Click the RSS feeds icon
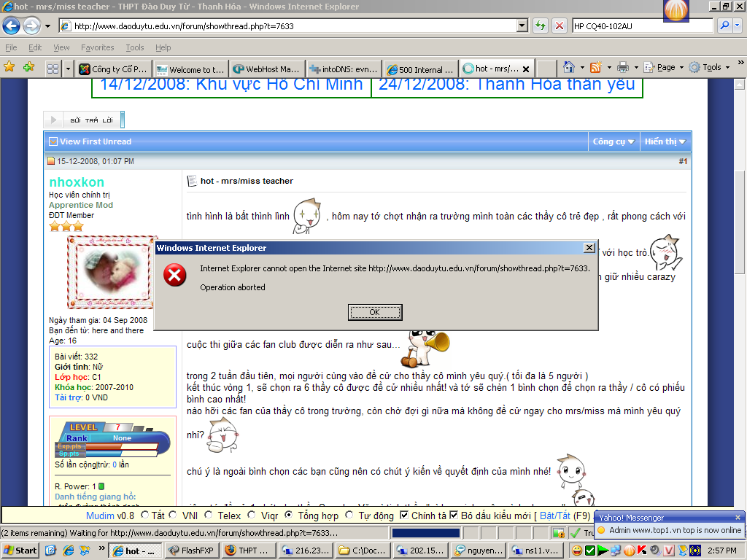Image resolution: width=747 pixels, height=560 pixels. (x=596, y=67)
